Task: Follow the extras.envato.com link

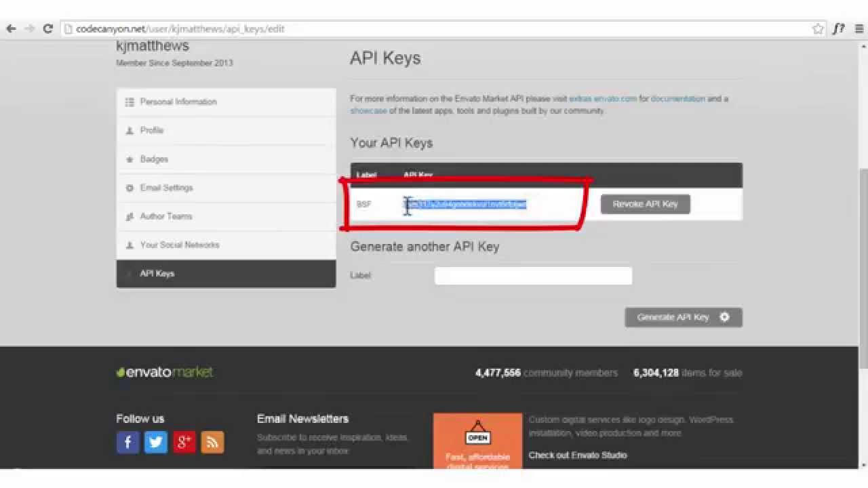Action: [x=603, y=98]
